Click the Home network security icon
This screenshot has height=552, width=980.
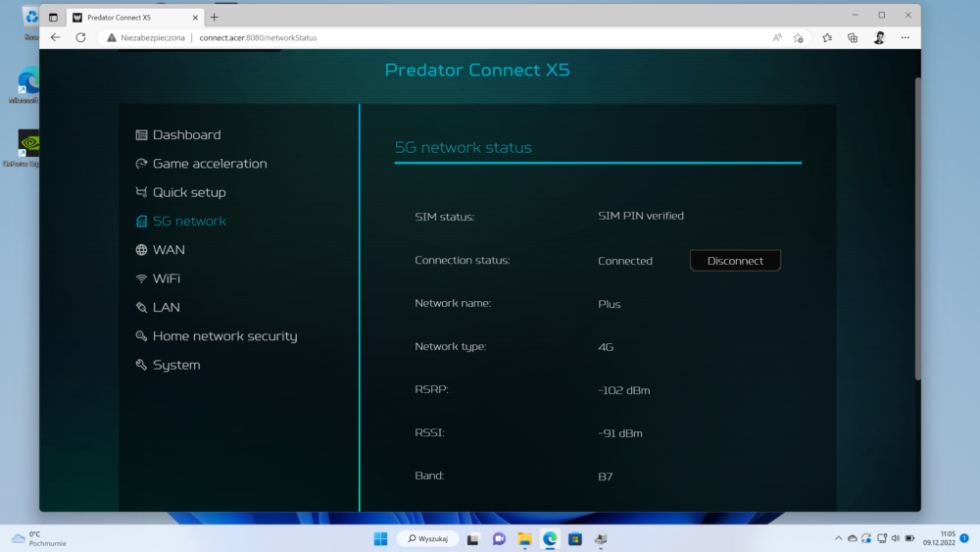pyautogui.click(x=141, y=335)
